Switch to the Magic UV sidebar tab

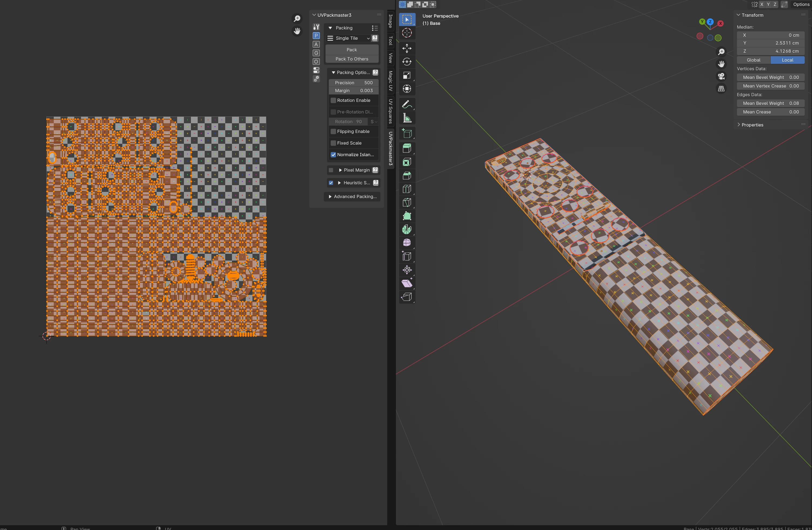391,81
